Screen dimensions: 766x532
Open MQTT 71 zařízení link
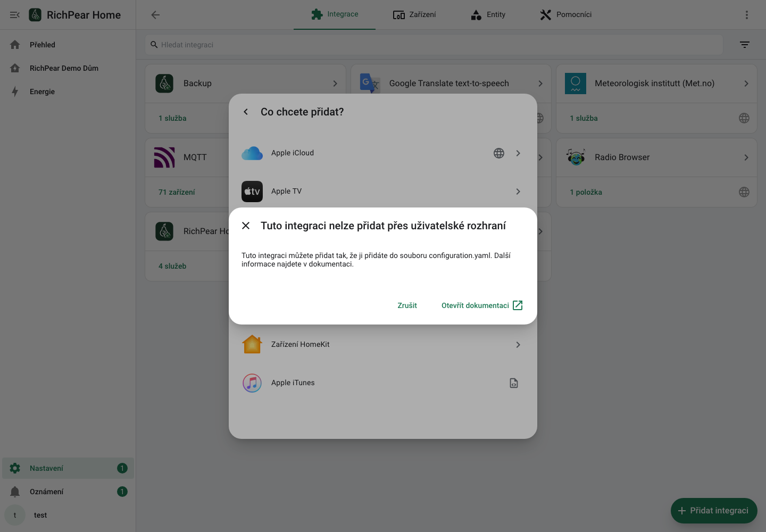[177, 192]
